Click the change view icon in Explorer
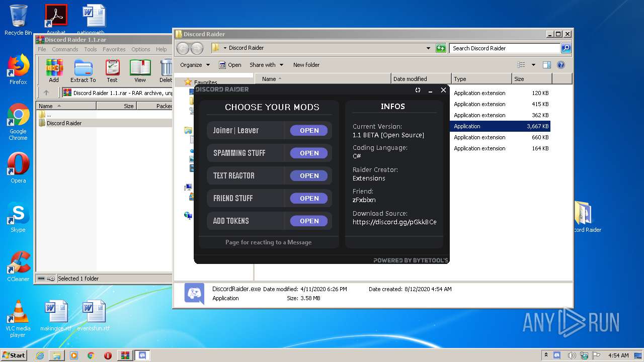Screen dimensions: 644x362 coord(521,65)
